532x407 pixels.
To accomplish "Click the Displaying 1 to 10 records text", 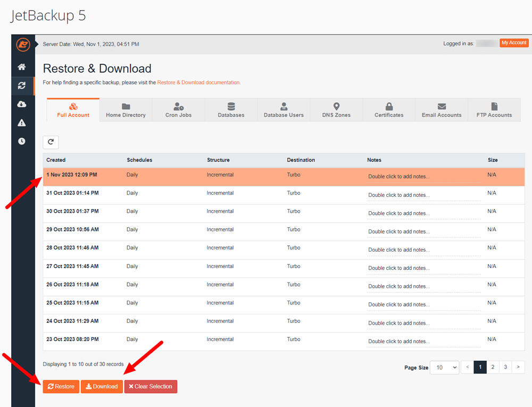I will (x=83, y=364).
